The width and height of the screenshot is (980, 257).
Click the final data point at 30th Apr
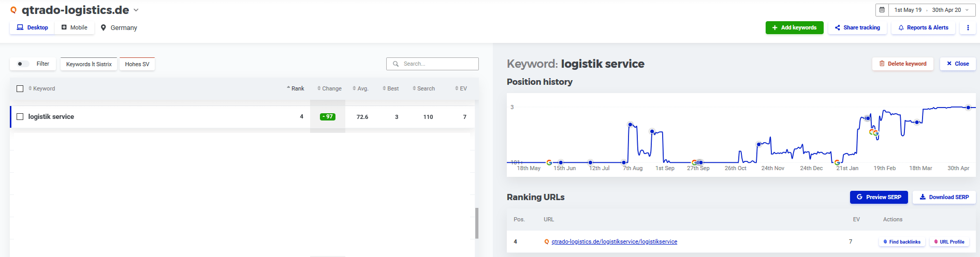pyautogui.click(x=968, y=108)
